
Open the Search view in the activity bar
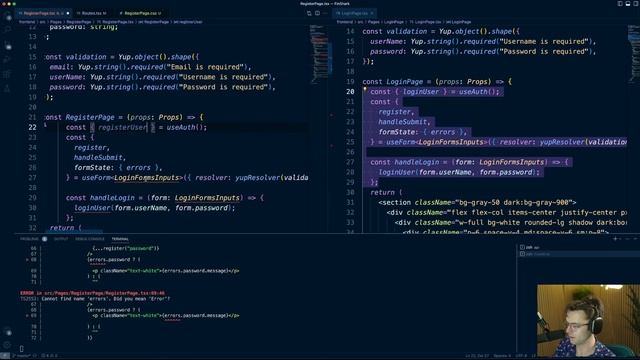8,30
